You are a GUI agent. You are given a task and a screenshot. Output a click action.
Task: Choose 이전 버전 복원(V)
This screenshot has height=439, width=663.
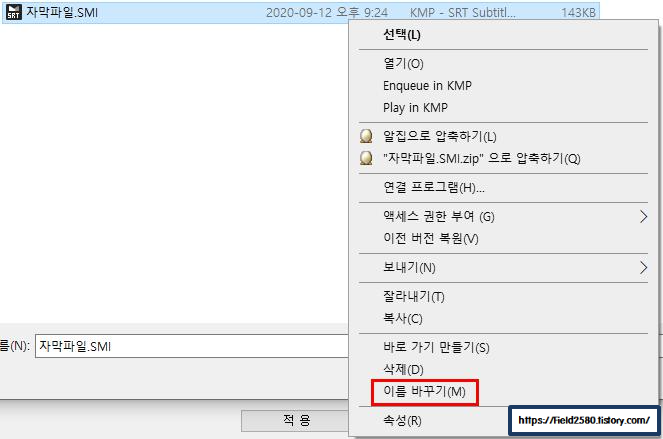tap(431, 239)
